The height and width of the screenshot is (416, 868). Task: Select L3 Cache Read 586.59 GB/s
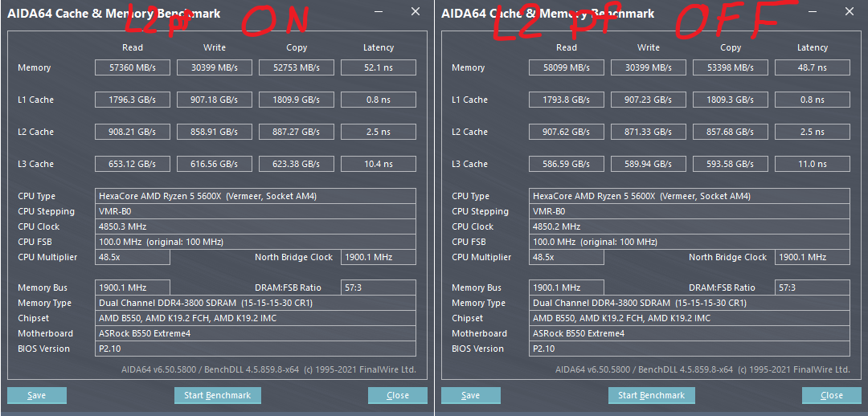pos(567,164)
